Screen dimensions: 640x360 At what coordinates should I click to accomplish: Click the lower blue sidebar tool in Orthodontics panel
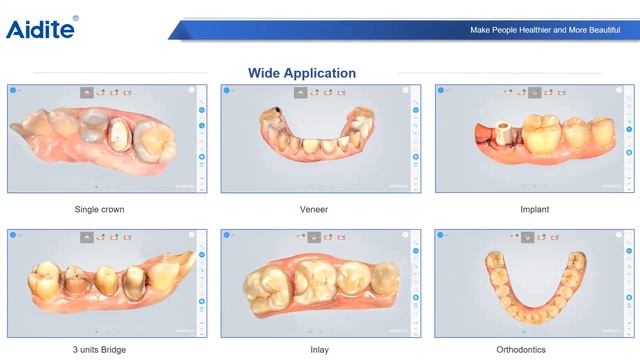pyautogui.click(x=629, y=297)
